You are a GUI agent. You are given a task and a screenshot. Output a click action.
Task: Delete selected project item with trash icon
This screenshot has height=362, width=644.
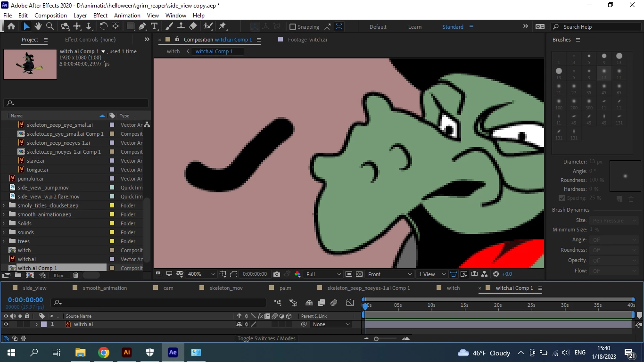(75, 275)
